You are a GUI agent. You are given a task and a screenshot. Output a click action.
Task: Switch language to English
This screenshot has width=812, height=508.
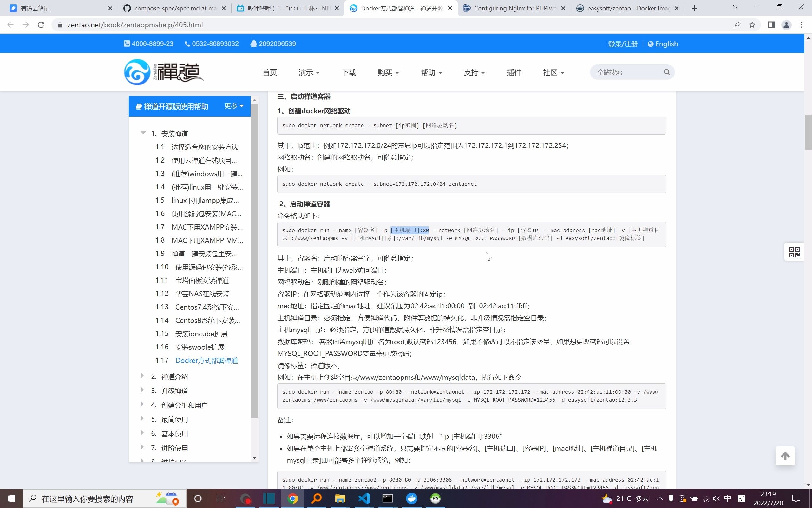pos(663,44)
